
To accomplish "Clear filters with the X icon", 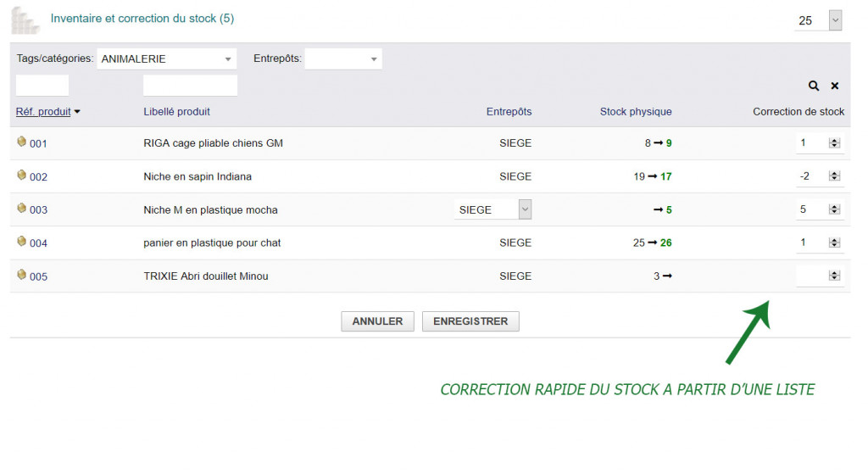I will click(x=835, y=86).
